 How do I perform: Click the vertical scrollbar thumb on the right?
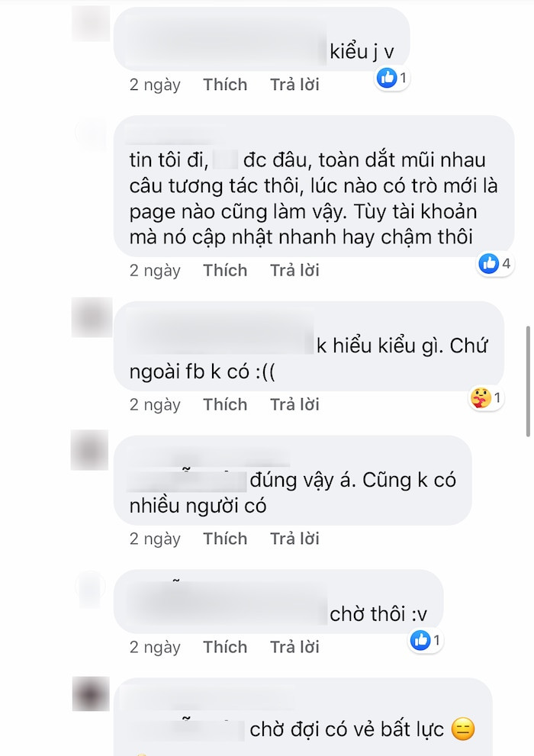[528, 381]
